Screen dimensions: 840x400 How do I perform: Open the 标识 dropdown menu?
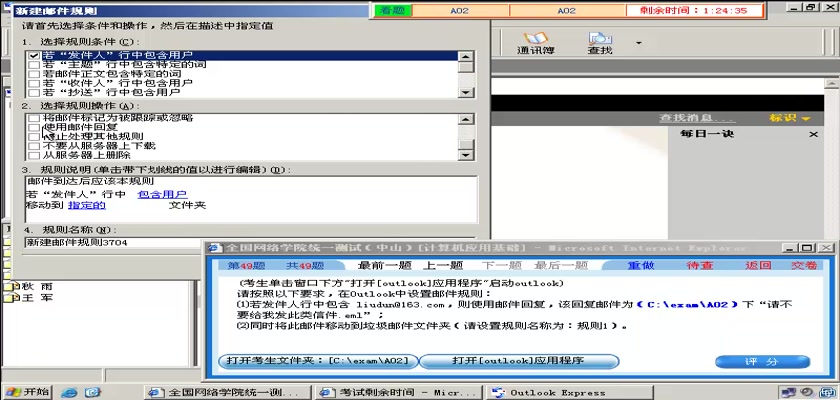click(790, 118)
